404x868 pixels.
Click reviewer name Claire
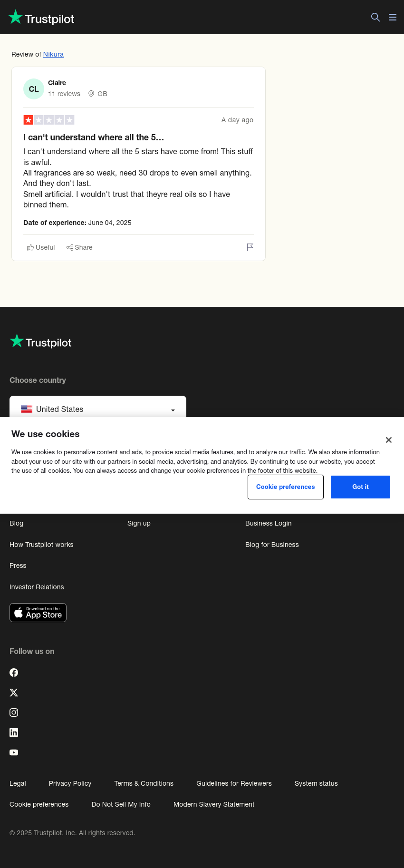pos(57,83)
